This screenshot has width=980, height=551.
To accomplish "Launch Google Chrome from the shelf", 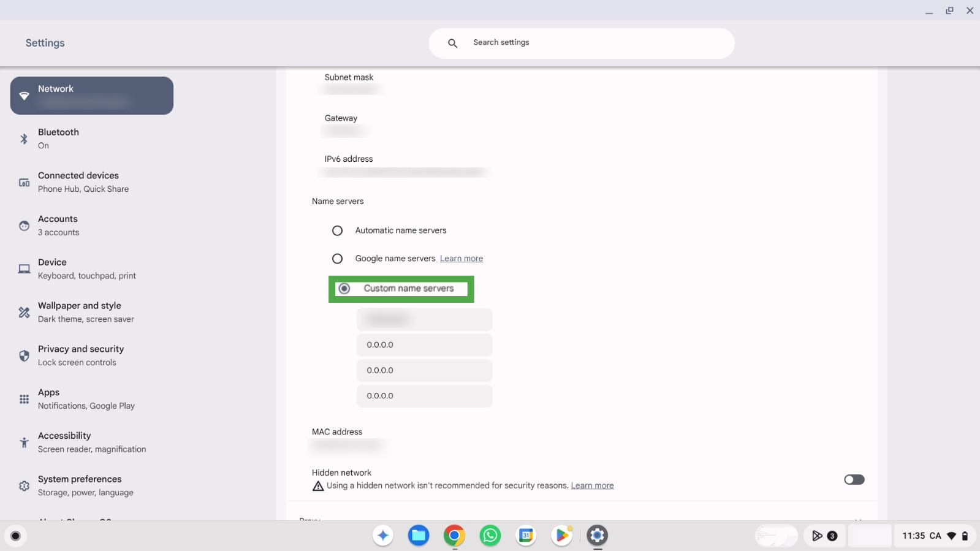I will click(454, 536).
